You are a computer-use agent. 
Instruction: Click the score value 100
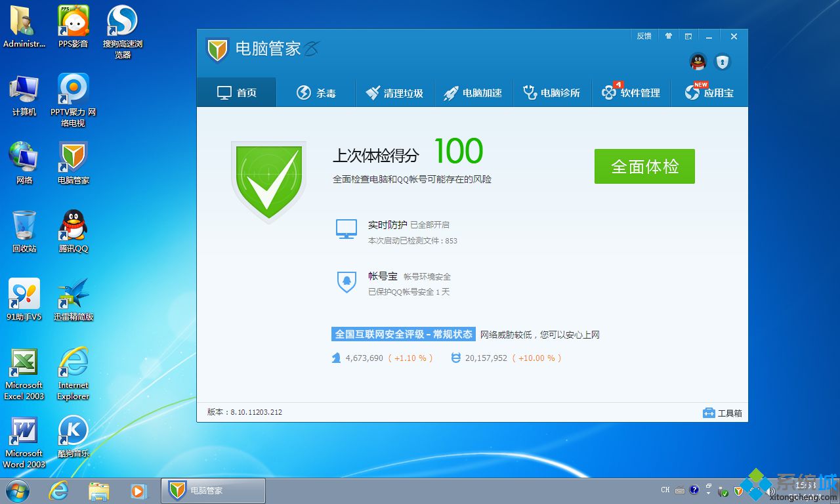pos(458,151)
